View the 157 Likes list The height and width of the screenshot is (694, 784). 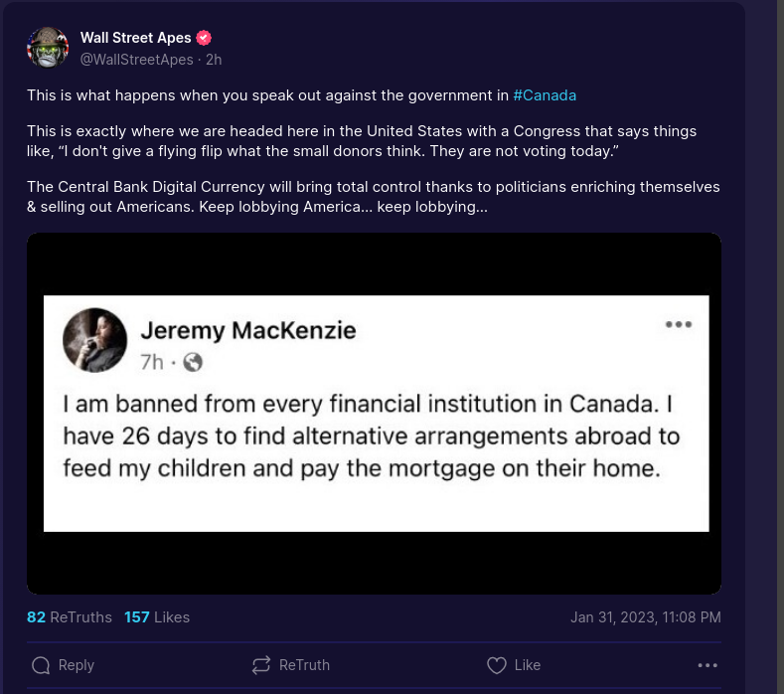157,617
